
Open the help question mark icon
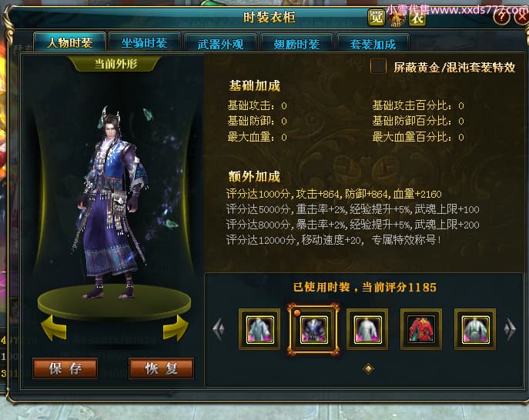[502, 16]
